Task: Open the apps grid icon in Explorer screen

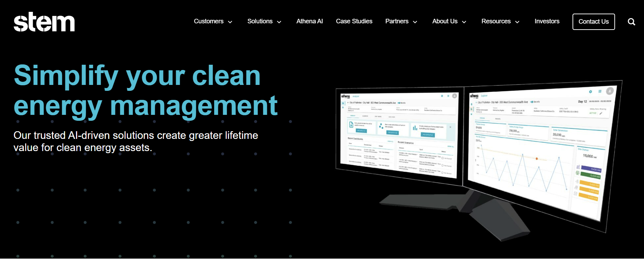Action: [600, 92]
